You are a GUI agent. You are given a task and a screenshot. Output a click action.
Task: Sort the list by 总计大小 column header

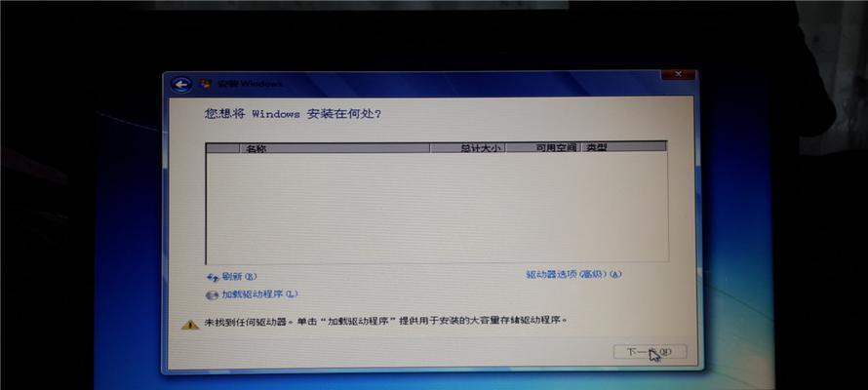tap(467, 147)
